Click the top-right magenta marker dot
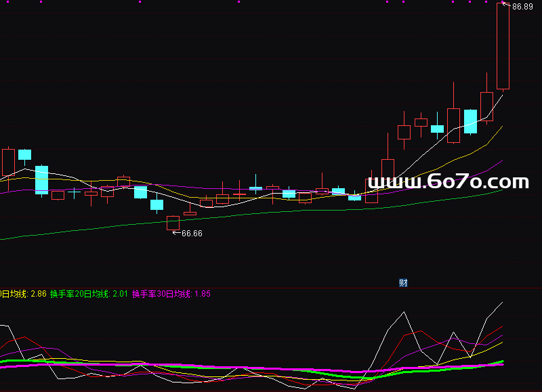 tap(503, 2)
